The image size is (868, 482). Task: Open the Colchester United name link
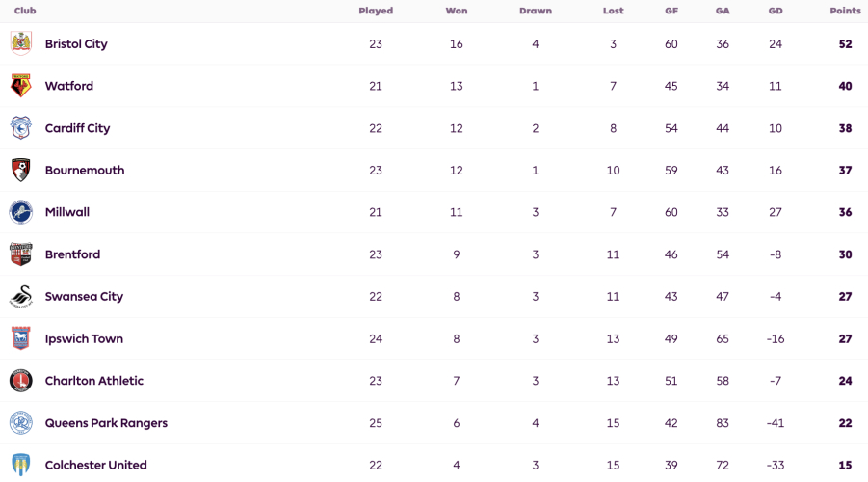pos(95,465)
